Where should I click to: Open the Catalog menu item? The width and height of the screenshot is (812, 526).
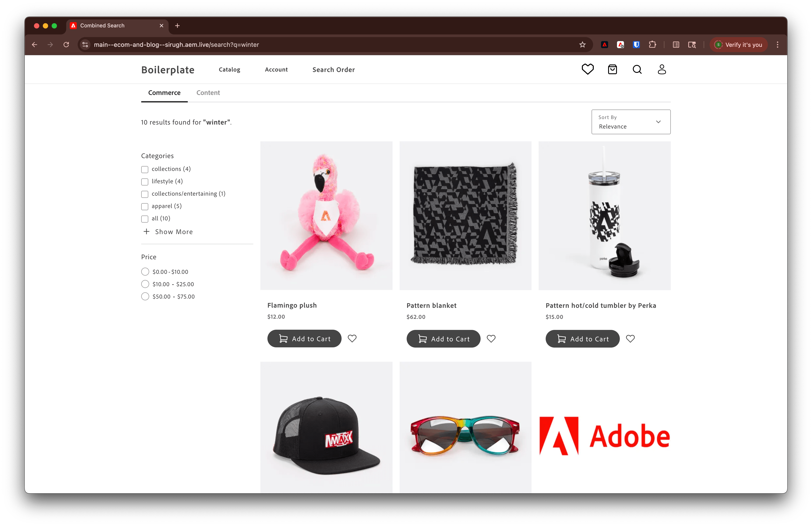(x=229, y=70)
